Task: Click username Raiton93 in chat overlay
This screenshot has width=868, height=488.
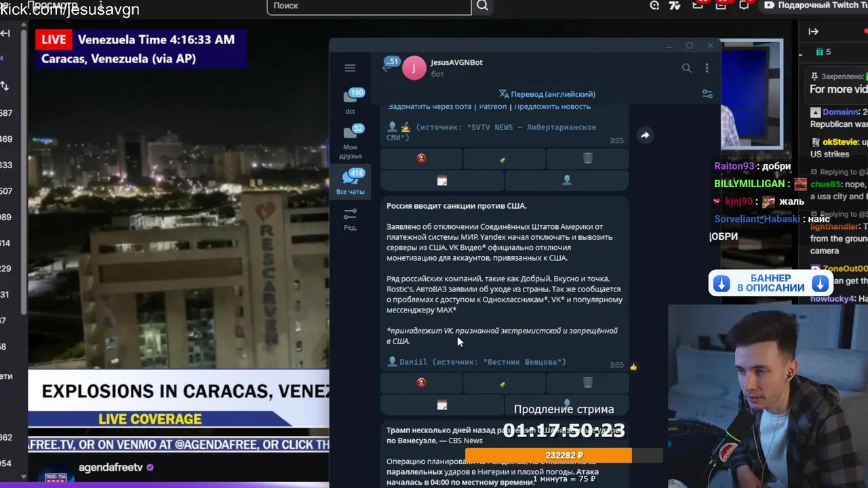Action: (734, 166)
